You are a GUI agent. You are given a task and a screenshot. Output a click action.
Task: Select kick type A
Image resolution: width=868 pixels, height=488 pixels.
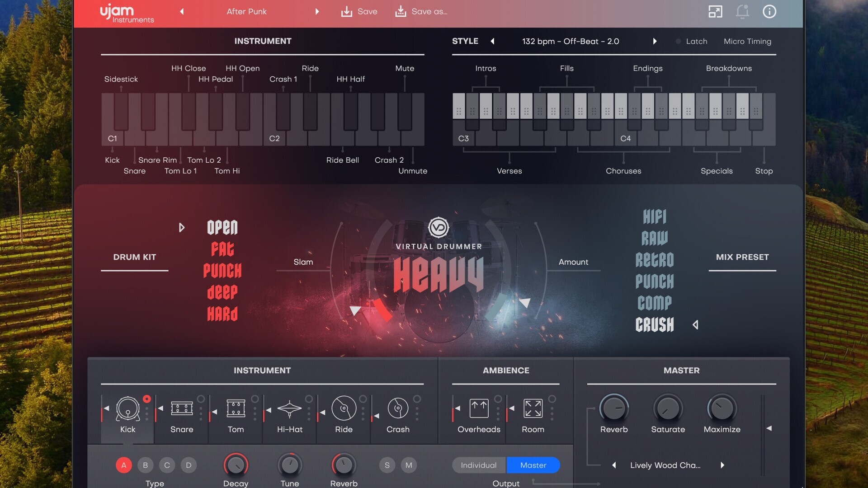click(x=123, y=465)
